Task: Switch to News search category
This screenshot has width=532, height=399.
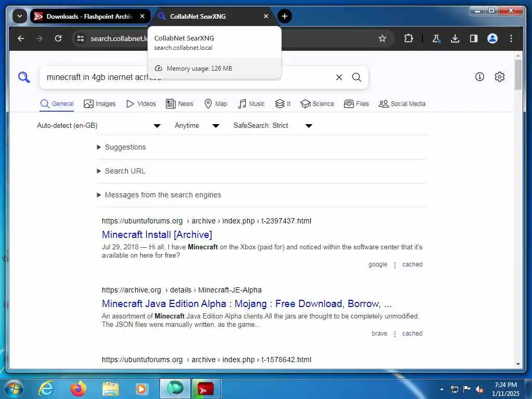Action: [179, 104]
